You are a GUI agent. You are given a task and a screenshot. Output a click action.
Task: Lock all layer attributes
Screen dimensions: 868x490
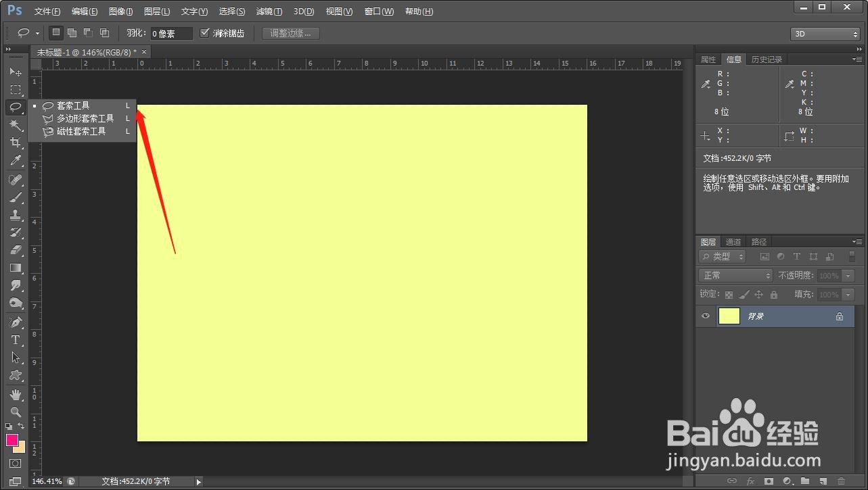(774, 295)
